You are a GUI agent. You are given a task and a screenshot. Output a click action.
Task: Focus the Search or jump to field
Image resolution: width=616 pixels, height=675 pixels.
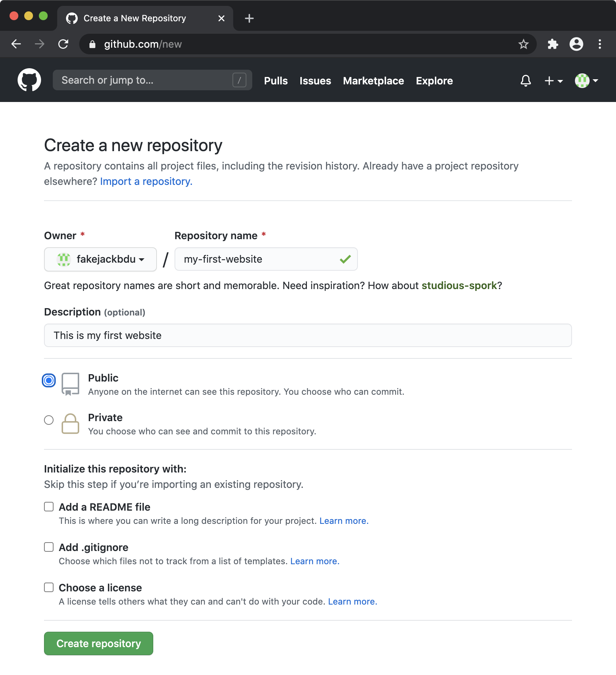[x=152, y=80]
